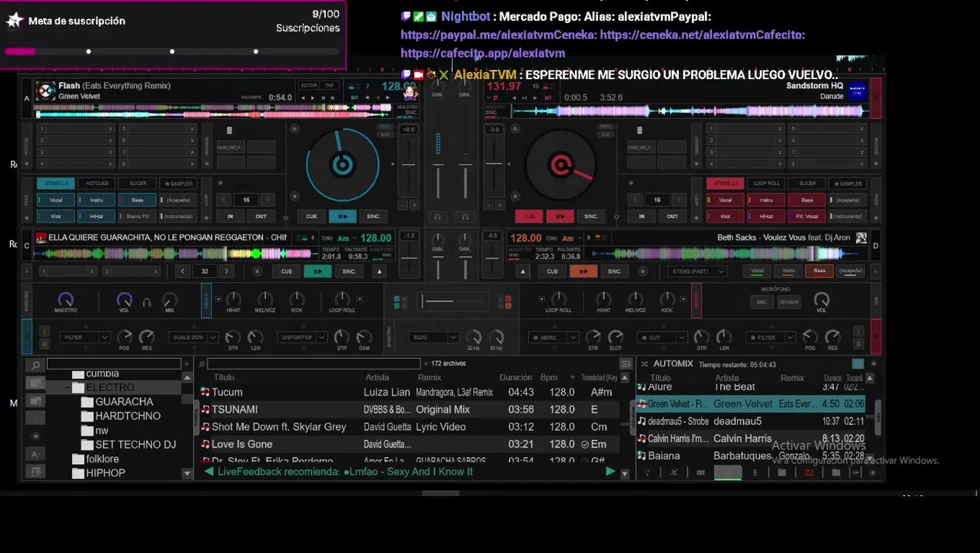Viewport: 980px width, 553px height.
Task: Show previous LiveFeedback recommendation arrow
Action: pos(208,472)
